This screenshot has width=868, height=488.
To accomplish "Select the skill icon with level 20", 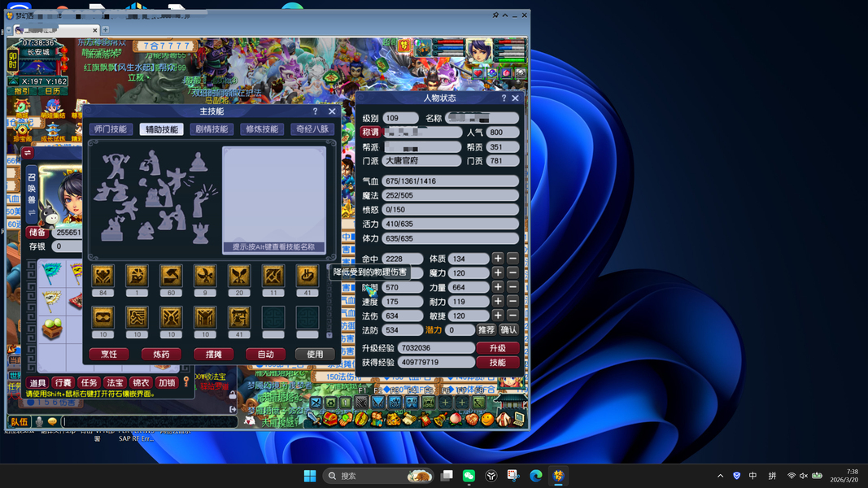I will click(x=239, y=276).
